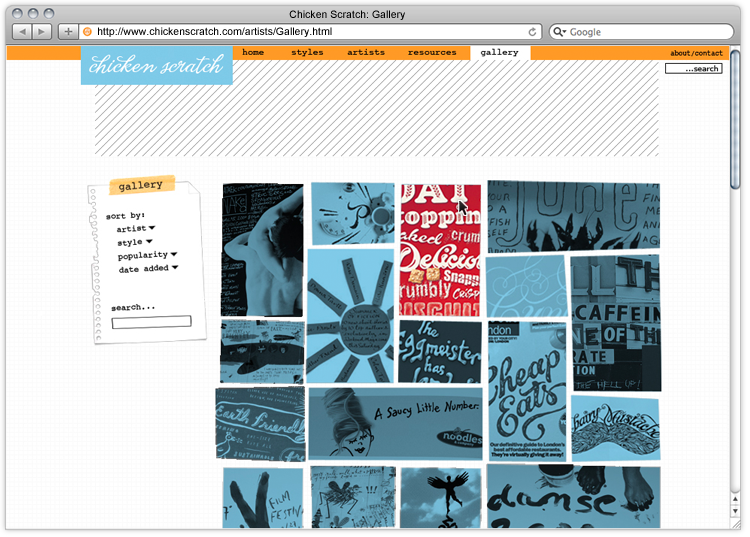Viewport: 750px width, 537px height.
Task: Click the magnifier icon in Google search
Action: (x=558, y=32)
